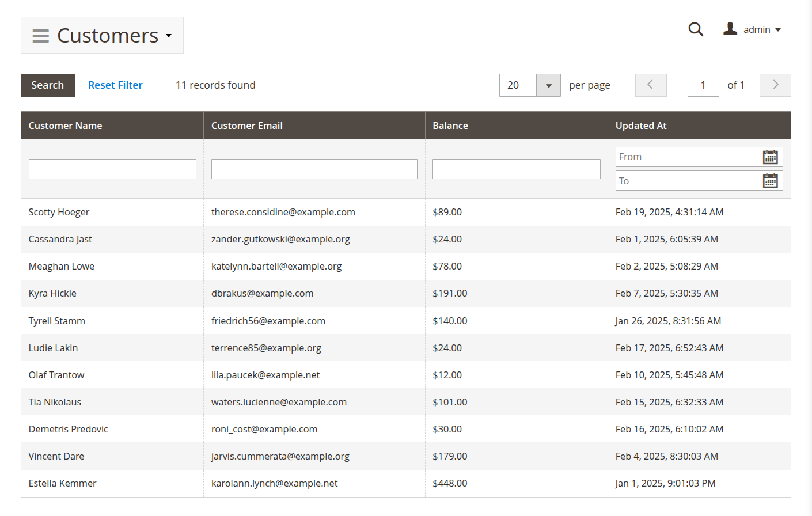Click the magnifying glass search icon

696,29
